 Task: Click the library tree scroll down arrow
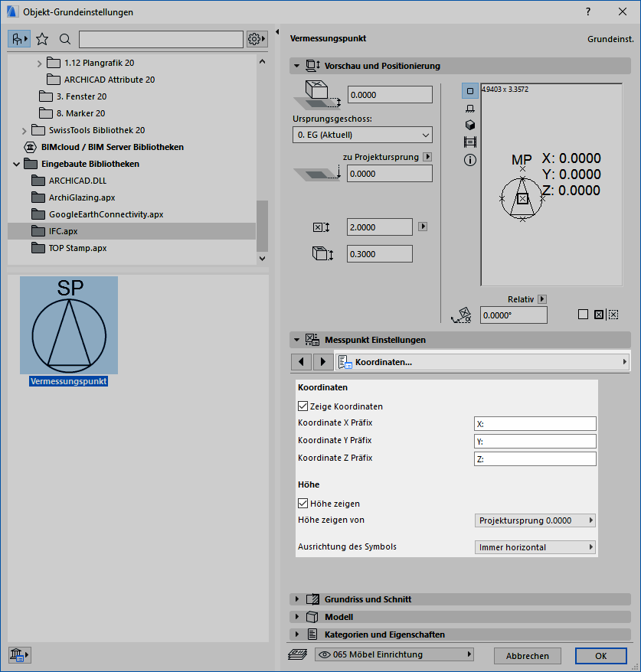tap(263, 259)
